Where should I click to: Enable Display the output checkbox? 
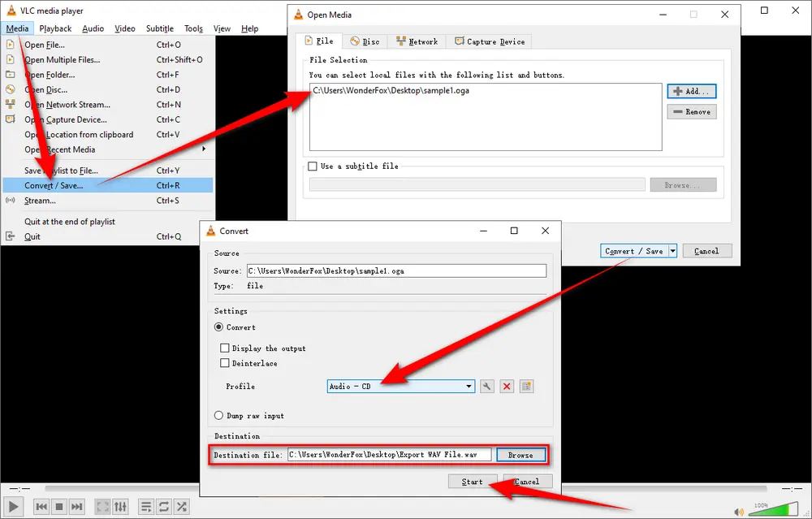(224, 348)
